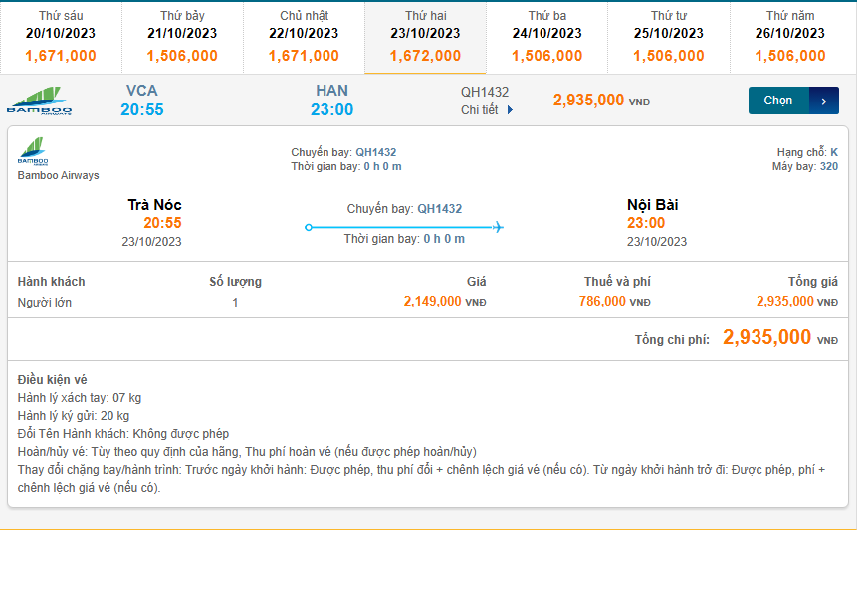Click the Bamboo Airways logo inside details panel
The width and height of the screenshot is (868, 613).
(33, 152)
